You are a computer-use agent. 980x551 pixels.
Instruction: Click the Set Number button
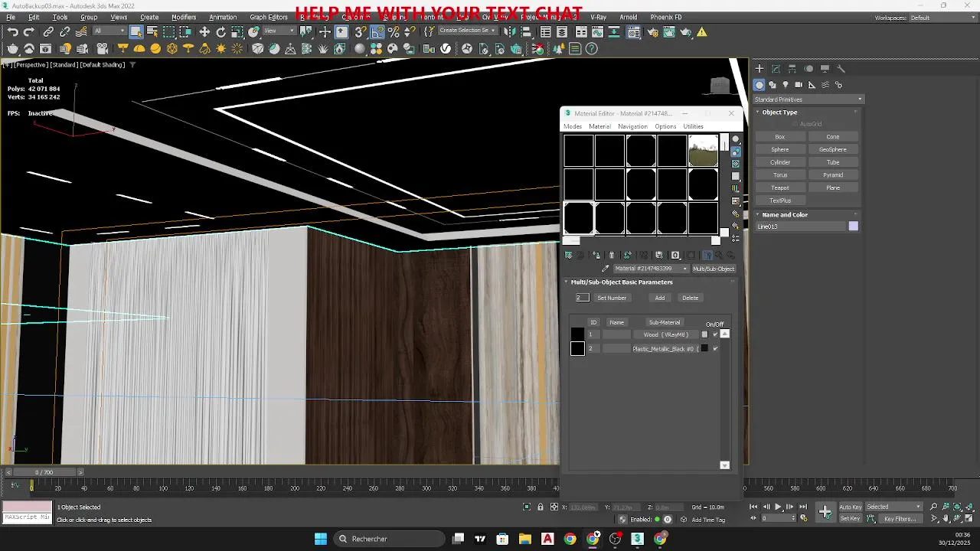click(x=612, y=298)
